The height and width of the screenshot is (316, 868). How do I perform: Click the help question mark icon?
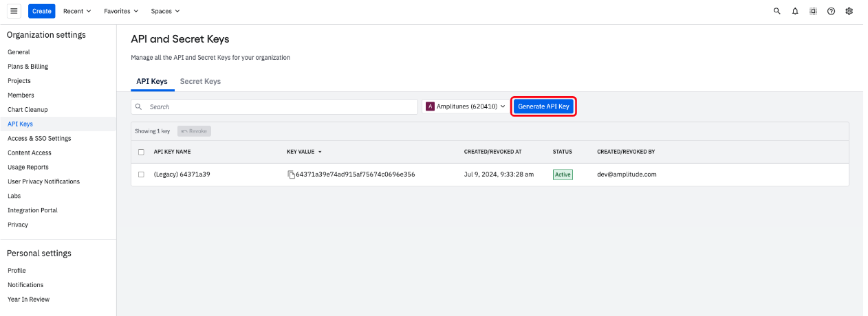click(x=831, y=11)
